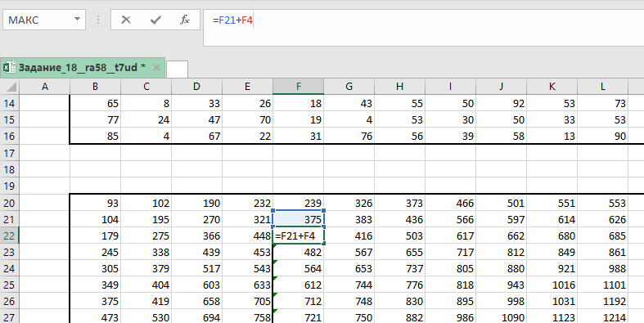Select column L header
Screen dimensions: 644x323
point(602,87)
